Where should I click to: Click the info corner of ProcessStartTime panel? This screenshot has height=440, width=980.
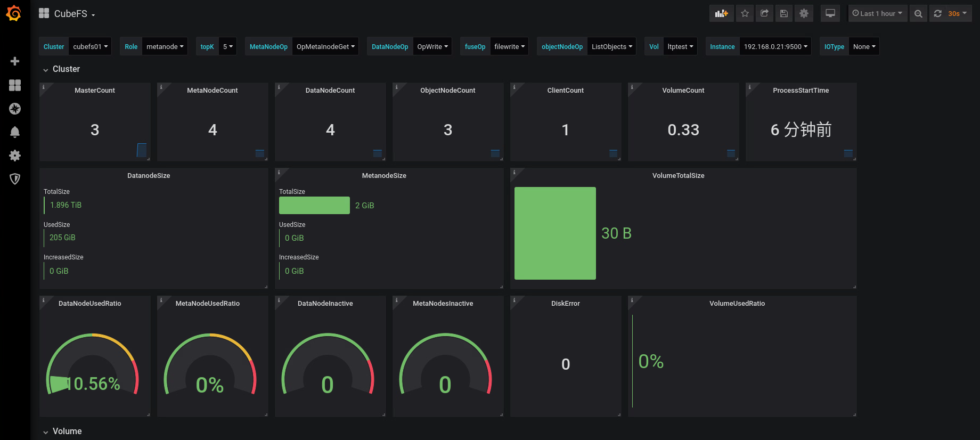[749, 86]
